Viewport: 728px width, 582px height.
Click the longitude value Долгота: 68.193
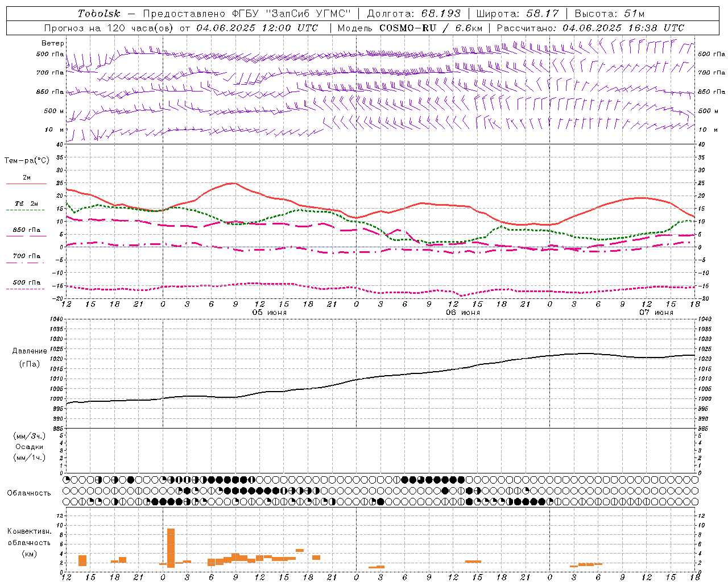[413, 14]
